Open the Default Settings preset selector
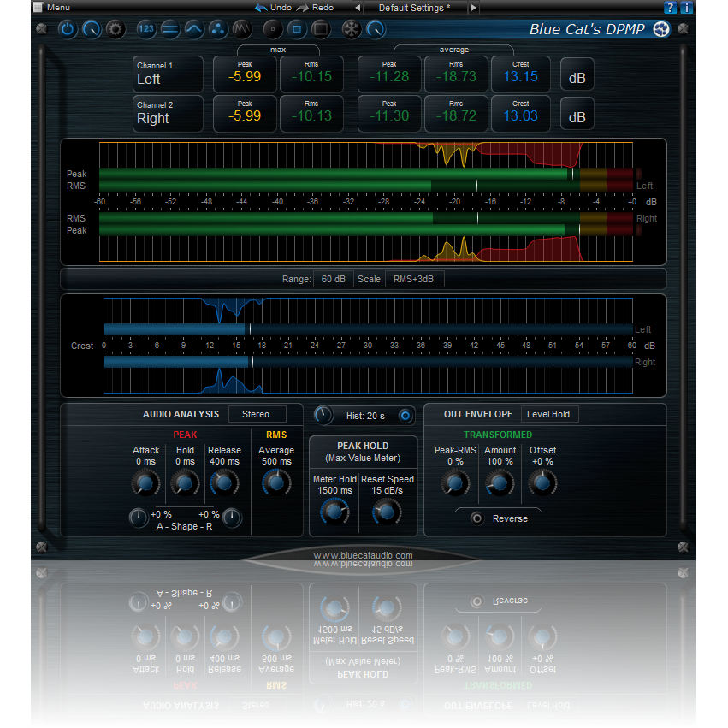 (x=414, y=8)
